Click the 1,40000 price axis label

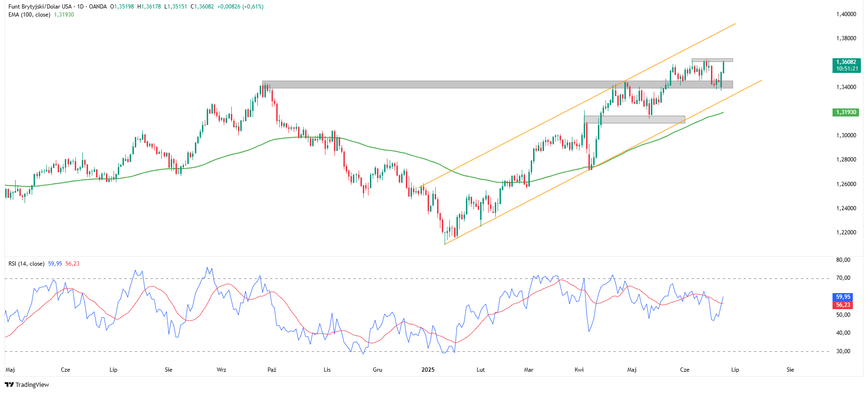846,14
